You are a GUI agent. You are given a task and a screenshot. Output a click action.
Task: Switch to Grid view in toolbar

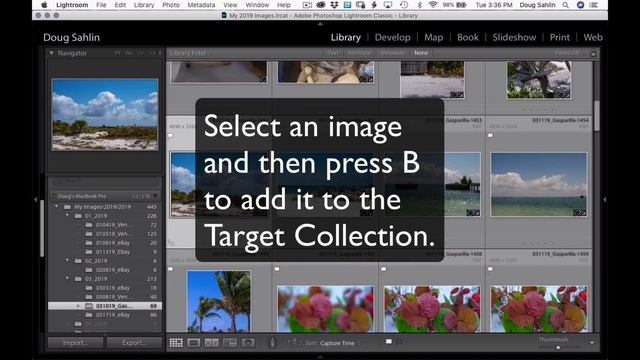coord(176,342)
